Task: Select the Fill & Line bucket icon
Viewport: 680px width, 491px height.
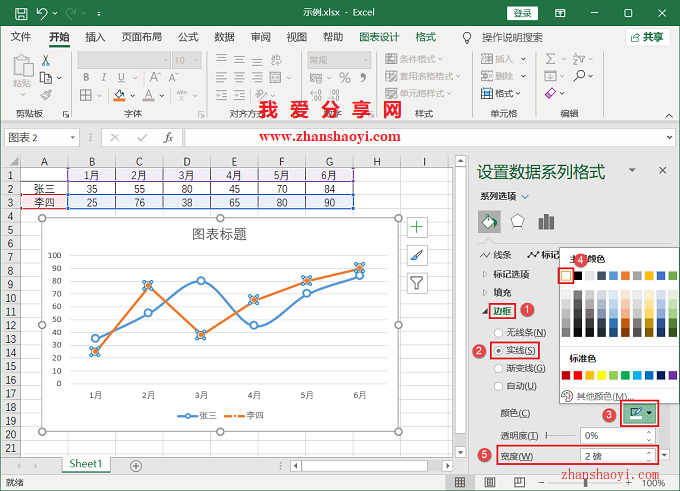Action: (x=489, y=222)
